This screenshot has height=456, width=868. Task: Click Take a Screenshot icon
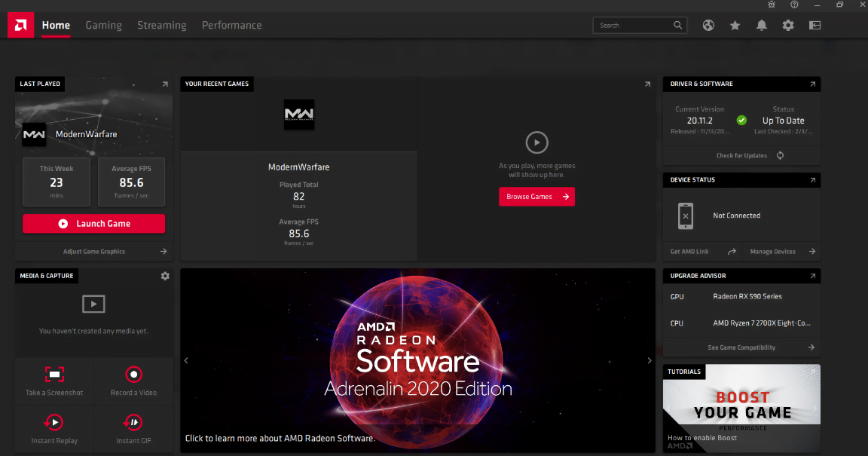pos(54,375)
